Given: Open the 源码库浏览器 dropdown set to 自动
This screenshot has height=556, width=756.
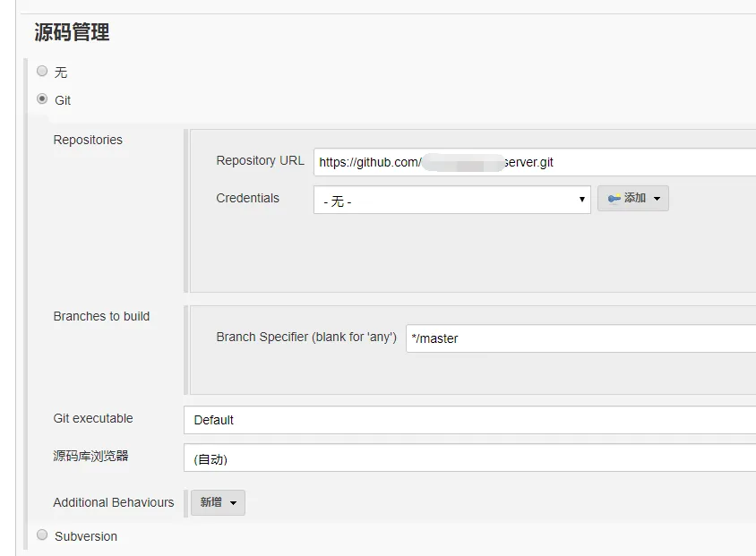Looking at the screenshot, I should (x=469, y=458).
